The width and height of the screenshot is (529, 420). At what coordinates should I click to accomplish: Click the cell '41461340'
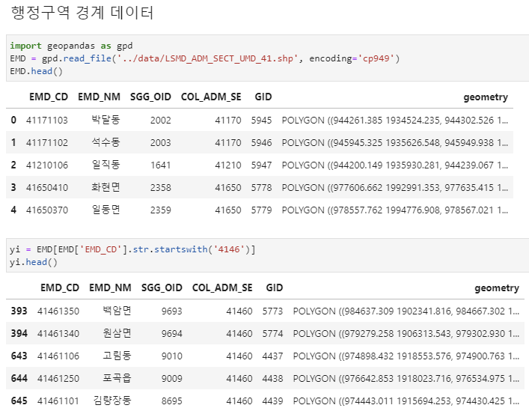pos(58,334)
